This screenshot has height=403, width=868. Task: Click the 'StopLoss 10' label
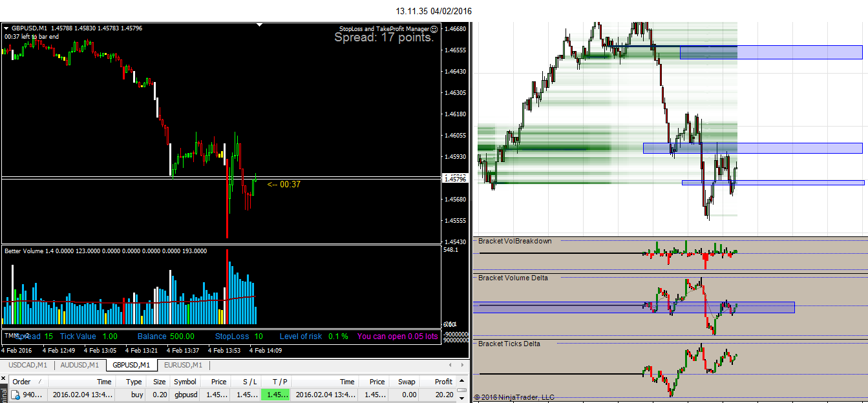coord(239,336)
